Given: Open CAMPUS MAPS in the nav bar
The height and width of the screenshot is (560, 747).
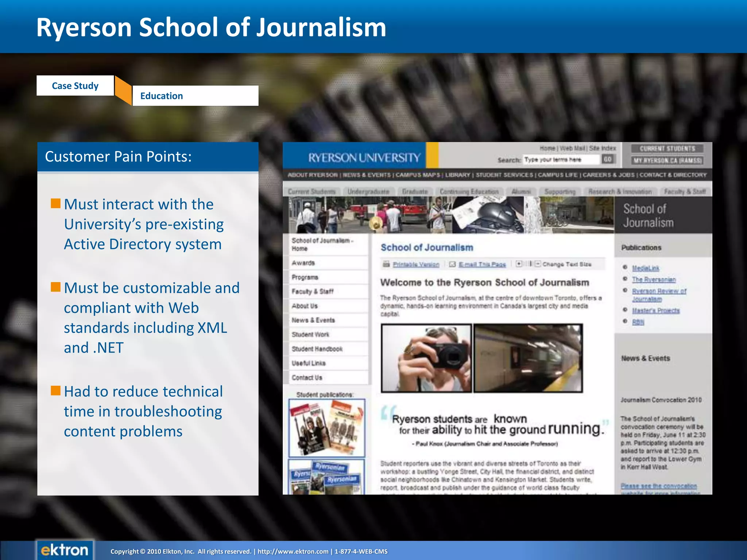Looking at the screenshot, I should (x=418, y=175).
